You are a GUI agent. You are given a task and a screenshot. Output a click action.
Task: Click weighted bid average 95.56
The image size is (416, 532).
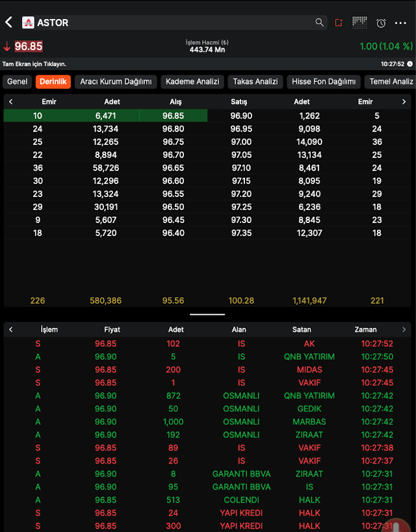coord(174,300)
